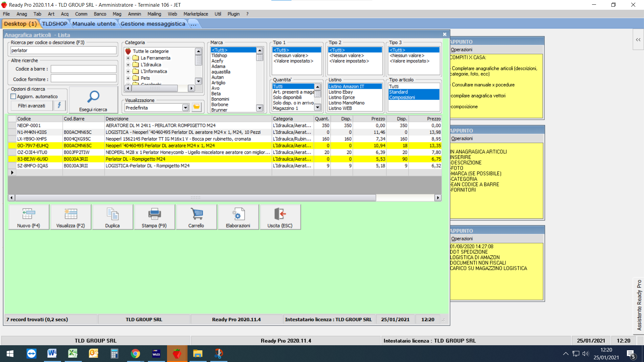Click Nuovo (F4) icon button
The width and height of the screenshot is (644, 362).
[29, 217]
